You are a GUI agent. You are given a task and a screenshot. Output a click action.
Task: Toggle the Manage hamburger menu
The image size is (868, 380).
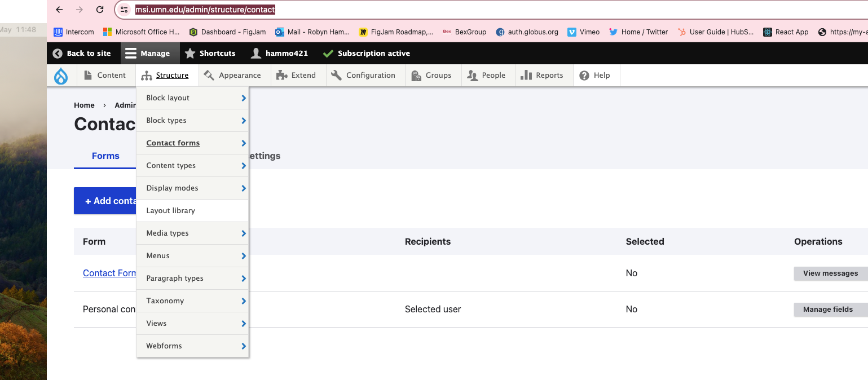pos(131,54)
